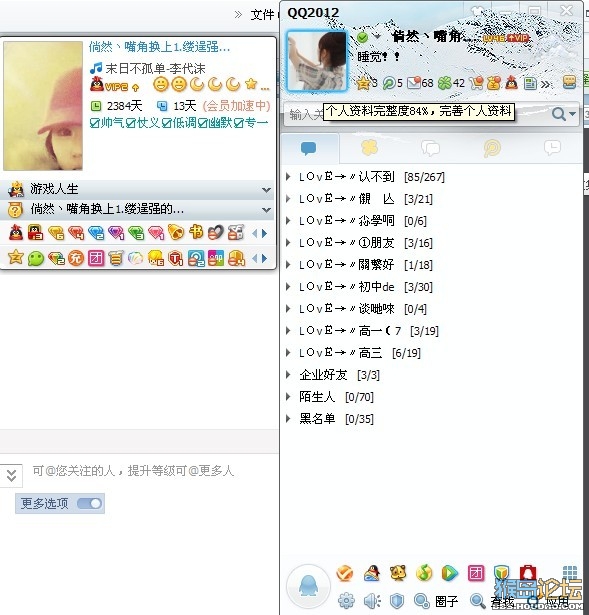Viewport: 589px width, 615px height.
Task: Toggle the 帅气 tag checkbox
Action: pos(94,123)
